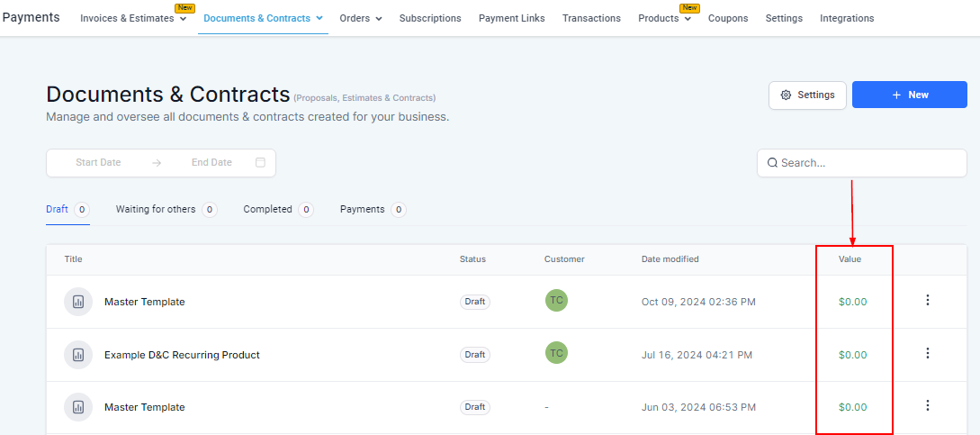Viewport: 980px width, 435px height.
Task: Click TC avatar in Example D&C row
Action: (556, 353)
